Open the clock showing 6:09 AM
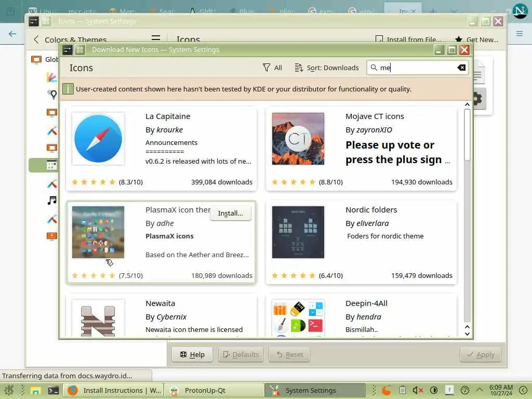The image size is (532, 399). (501, 390)
